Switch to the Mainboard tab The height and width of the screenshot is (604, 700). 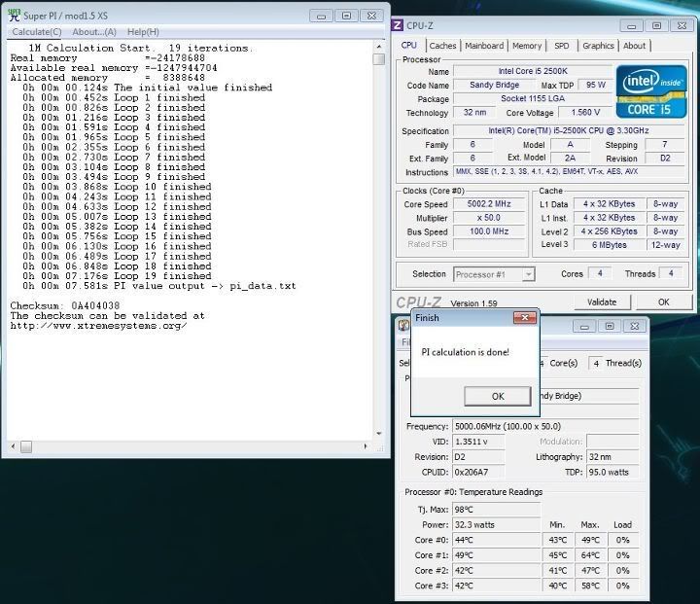(484, 46)
